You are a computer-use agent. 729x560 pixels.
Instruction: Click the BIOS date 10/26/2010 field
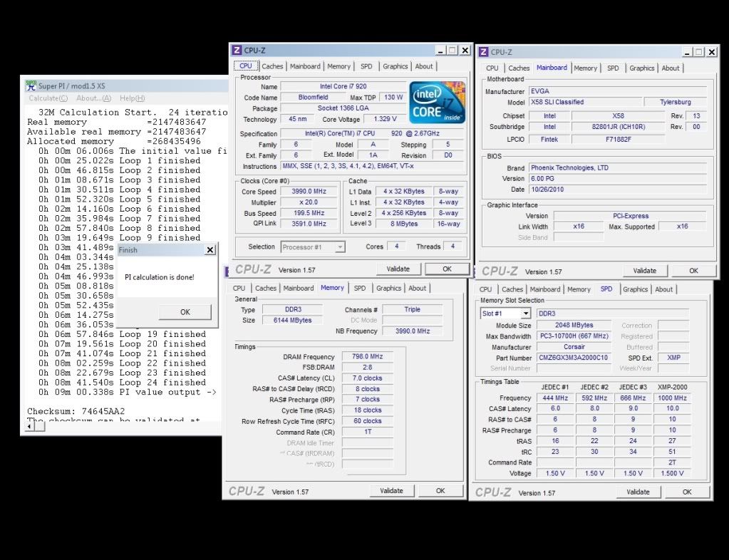point(617,190)
